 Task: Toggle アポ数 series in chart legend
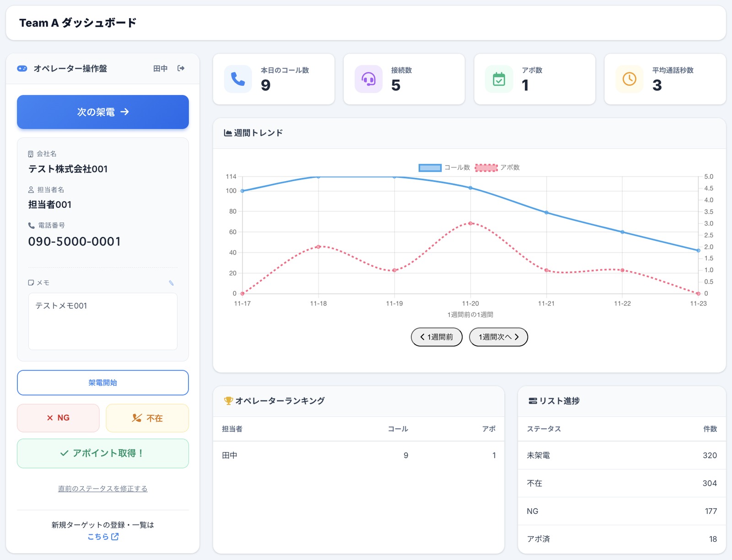click(498, 167)
